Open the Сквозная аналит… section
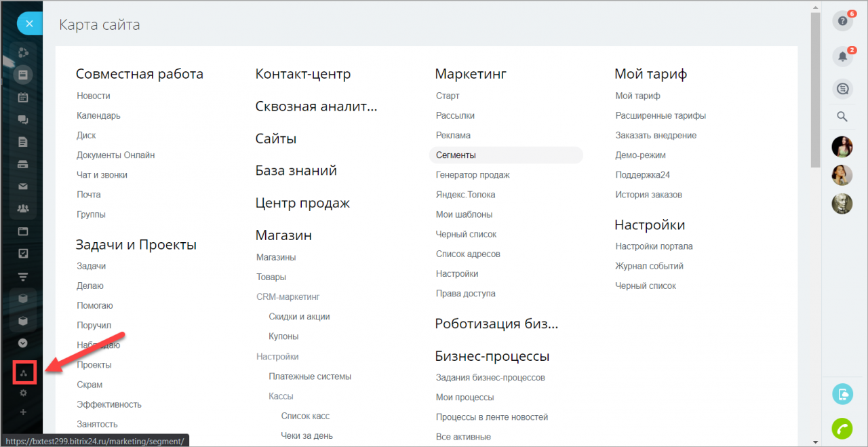This screenshot has width=868, height=447. 316,106
